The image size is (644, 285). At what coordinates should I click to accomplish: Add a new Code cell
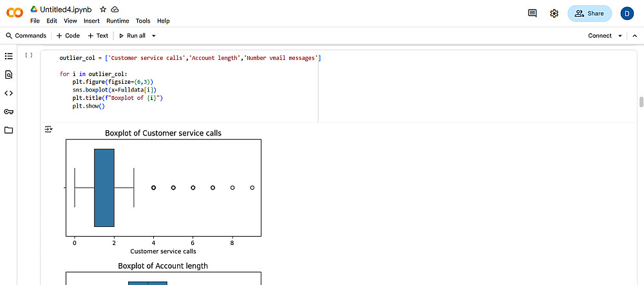point(68,36)
